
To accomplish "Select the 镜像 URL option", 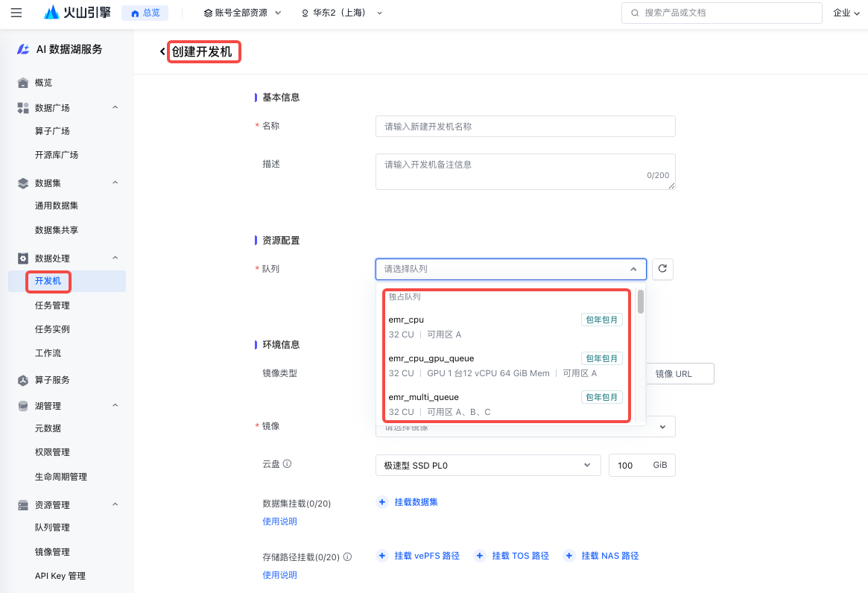I will (x=679, y=374).
